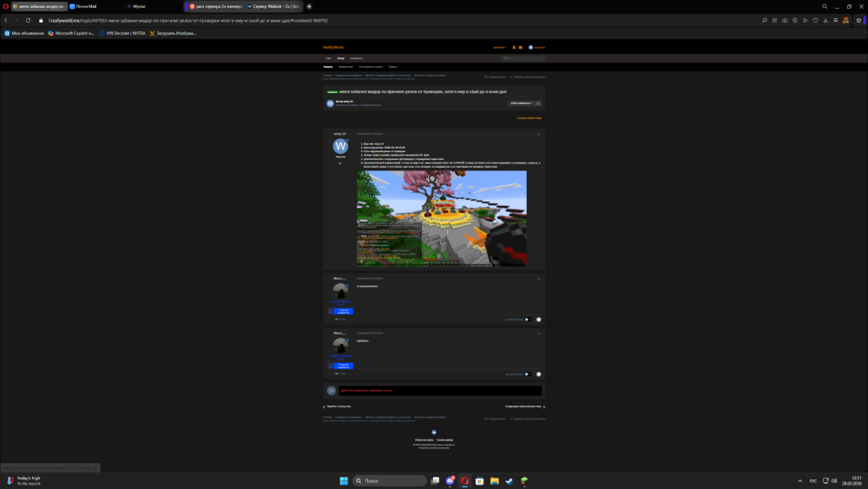Open Opera menu logo in title bar
Image resolution: width=868 pixels, height=489 pixels.
(5, 7)
